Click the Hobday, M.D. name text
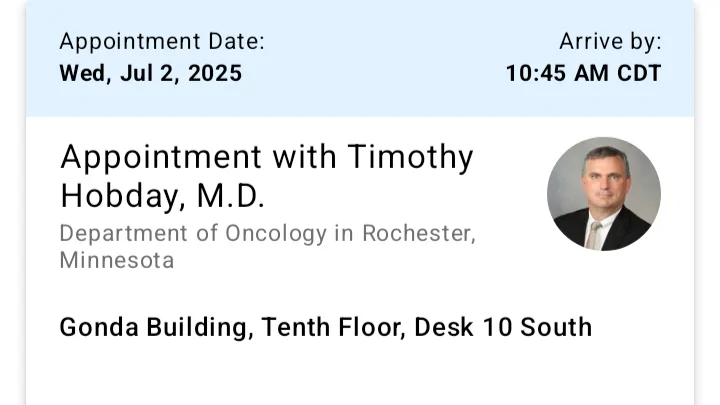This screenshot has height=405, width=720. [x=163, y=196]
